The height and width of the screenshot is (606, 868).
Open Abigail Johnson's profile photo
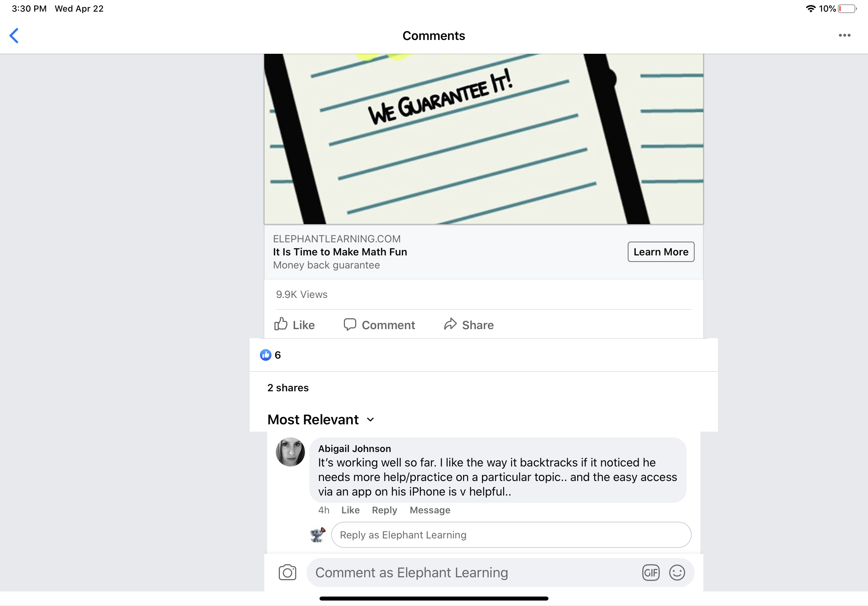(x=290, y=452)
